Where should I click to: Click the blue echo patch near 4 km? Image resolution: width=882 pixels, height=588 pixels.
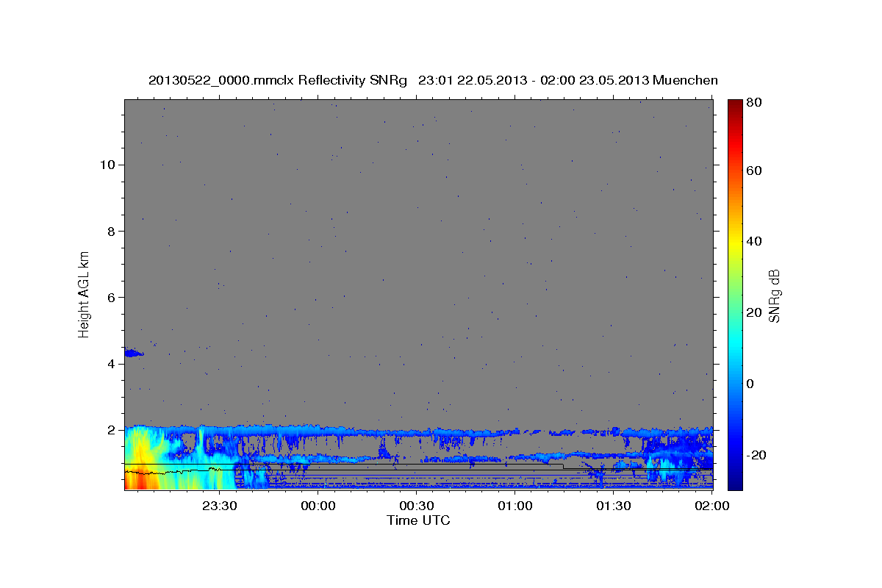133,354
